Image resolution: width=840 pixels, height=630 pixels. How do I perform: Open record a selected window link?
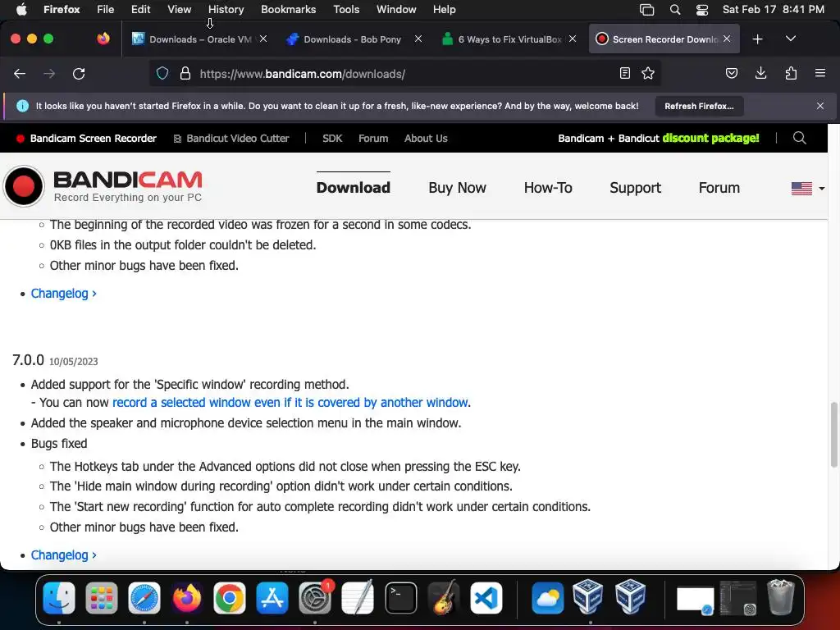pyautogui.click(x=290, y=402)
